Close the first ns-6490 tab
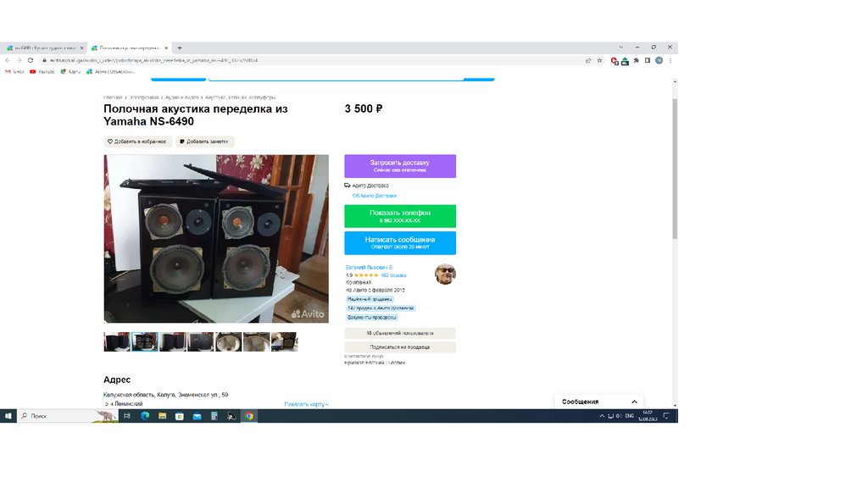Image resolution: width=868 pixels, height=488 pixels. pyautogui.click(x=81, y=48)
